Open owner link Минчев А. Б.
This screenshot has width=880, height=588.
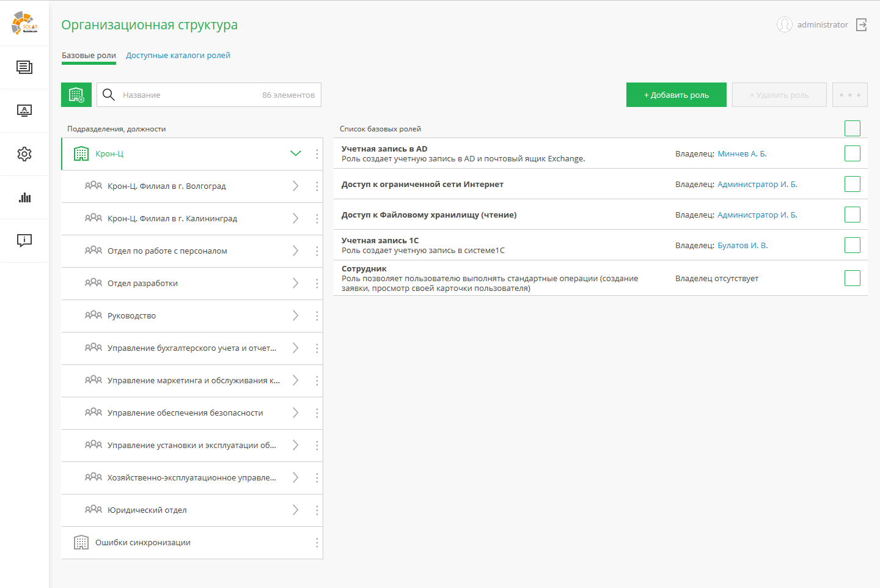(742, 154)
